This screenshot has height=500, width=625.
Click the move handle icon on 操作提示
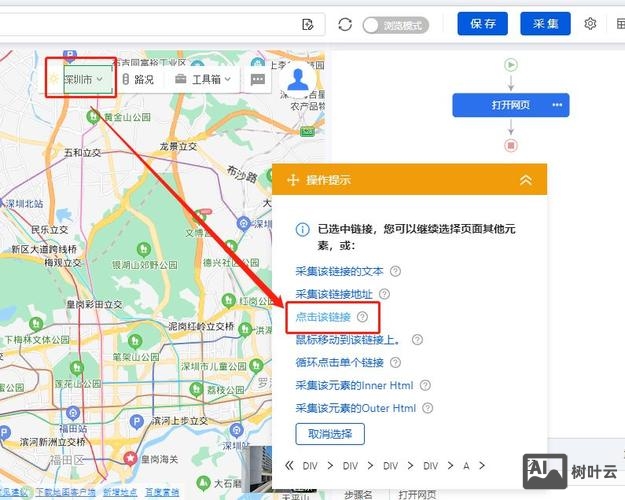click(293, 180)
